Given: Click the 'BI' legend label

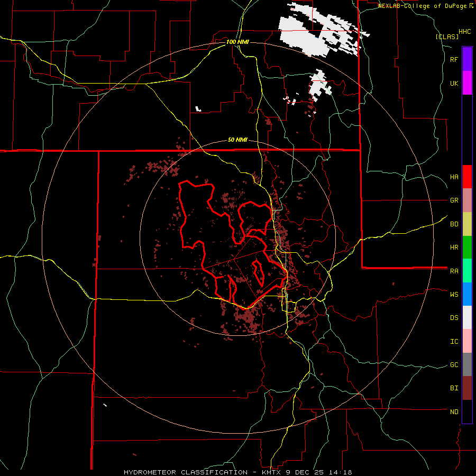Looking at the screenshot, I should coord(454,388).
